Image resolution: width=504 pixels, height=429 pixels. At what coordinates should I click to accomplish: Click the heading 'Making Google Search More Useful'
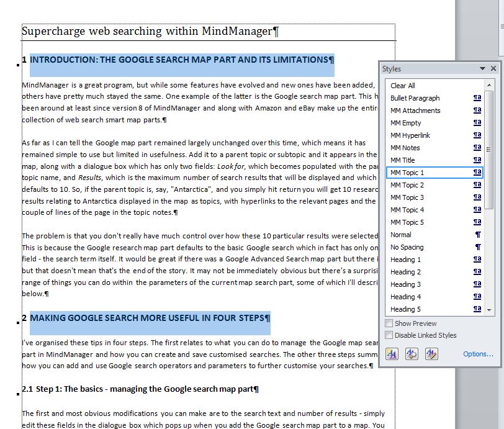coord(150,318)
